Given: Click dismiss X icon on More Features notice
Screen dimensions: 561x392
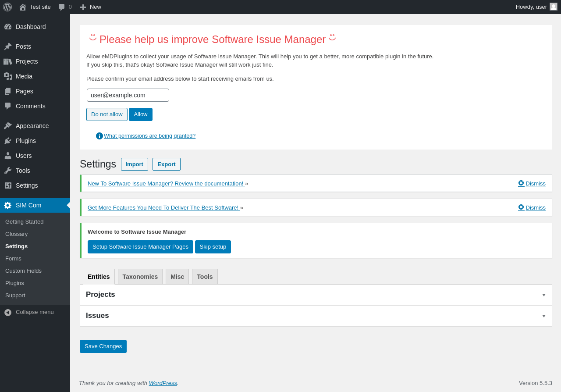Looking at the screenshot, I should (521, 207).
